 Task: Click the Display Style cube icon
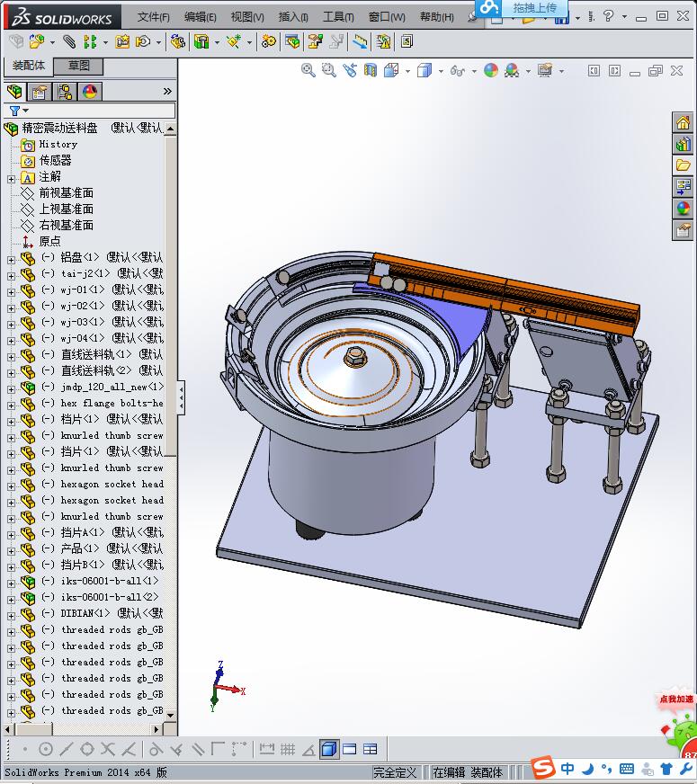click(x=424, y=70)
